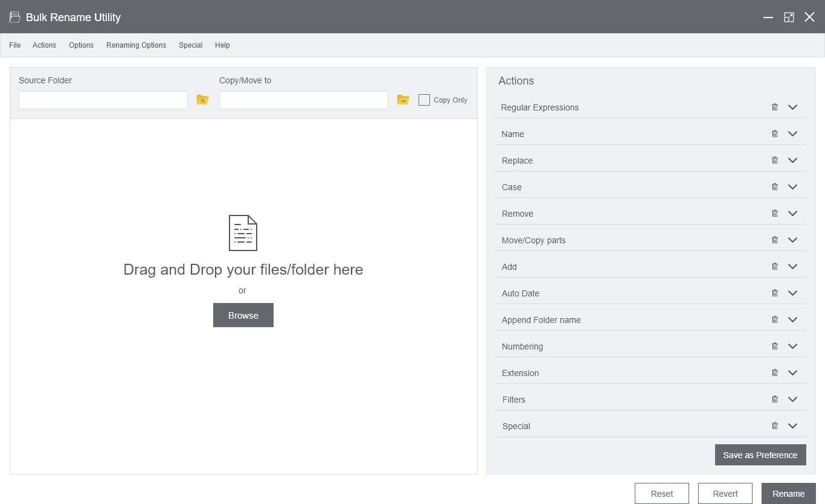Click the Auto Date trash icon
Image resolution: width=825 pixels, height=504 pixels.
775,293
